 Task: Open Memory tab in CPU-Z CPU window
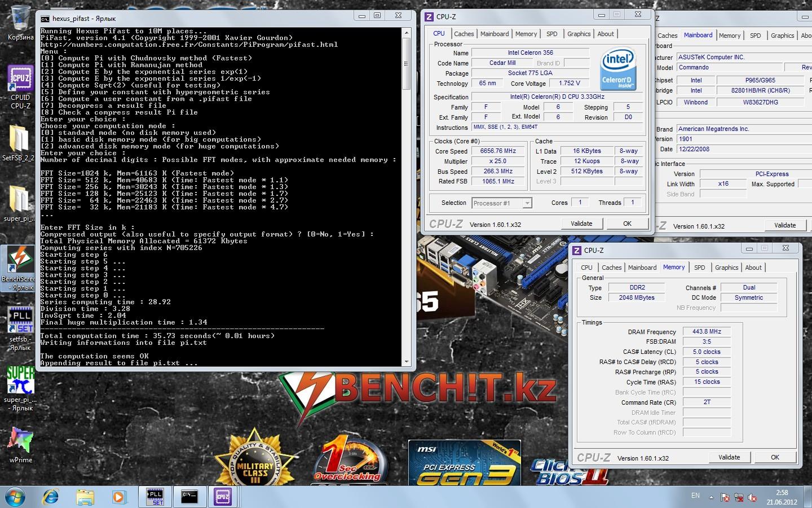pos(526,34)
